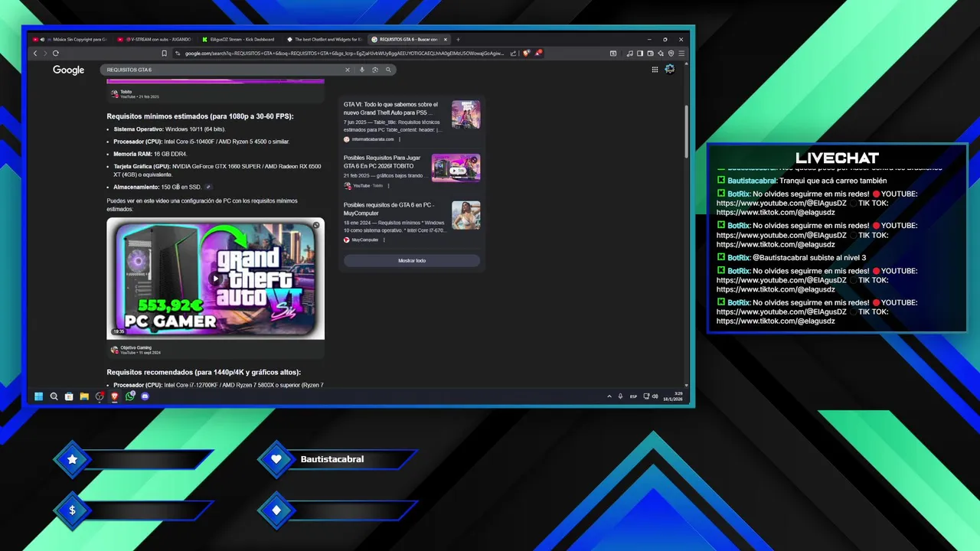Click the Brave browser taskbar icon
Image resolution: width=980 pixels, height=551 pixels.
pos(115,396)
